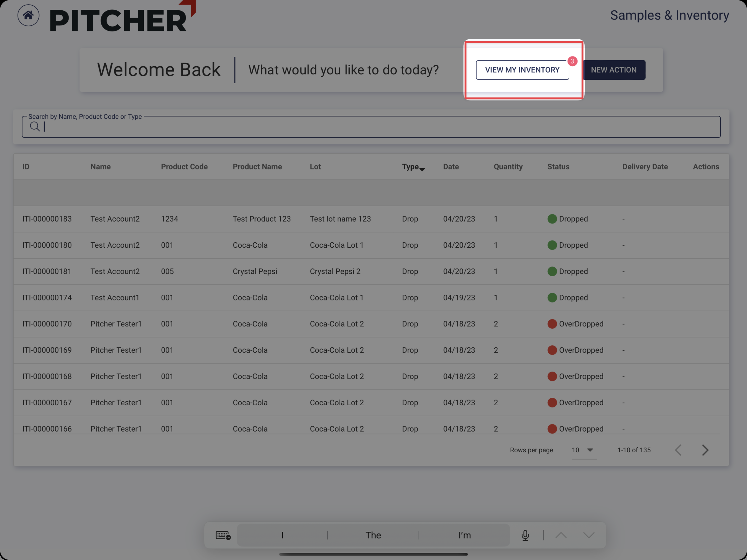Image resolution: width=747 pixels, height=560 pixels.
Task: Click the home icon in the top left
Action: pos(28,15)
